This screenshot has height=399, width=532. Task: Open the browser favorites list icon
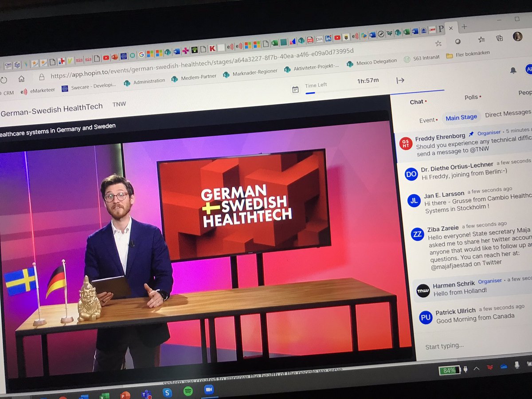click(x=481, y=40)
